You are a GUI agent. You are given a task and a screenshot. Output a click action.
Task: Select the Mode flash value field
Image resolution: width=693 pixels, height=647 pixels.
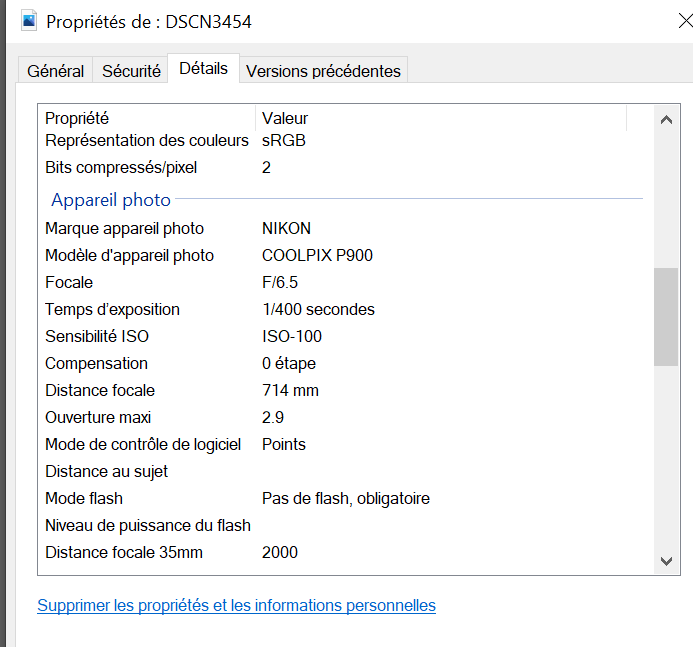[x=345, y=498]
